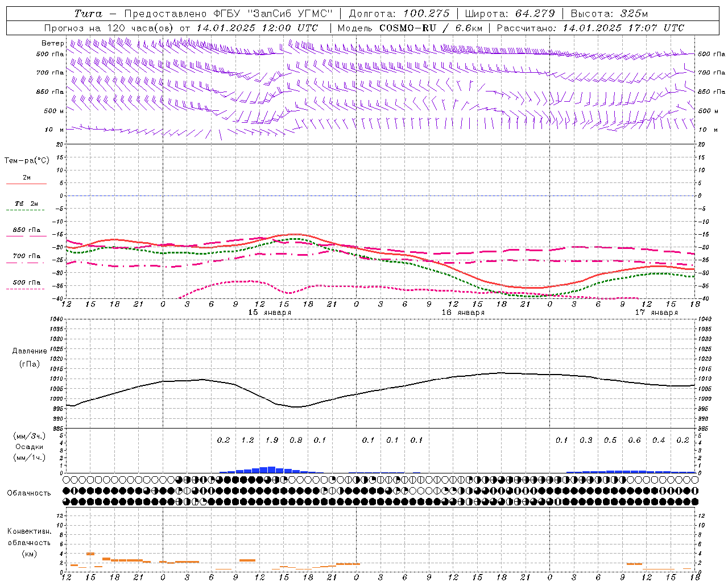
Task: Click the "Давление" pressure panel label
Action: (29, 351)
